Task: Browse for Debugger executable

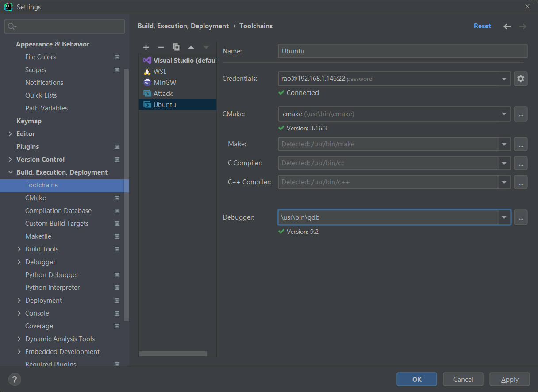Action: pos(521,217)
